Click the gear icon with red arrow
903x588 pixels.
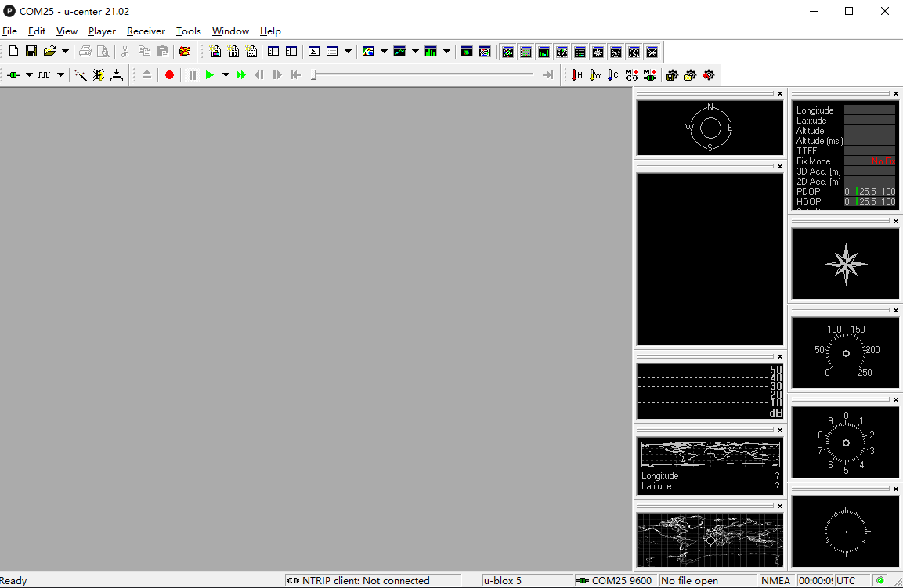click(708, 75)
